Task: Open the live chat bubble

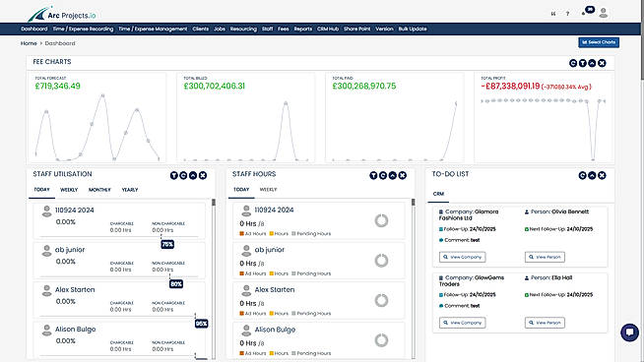Action: coord(629,332)
